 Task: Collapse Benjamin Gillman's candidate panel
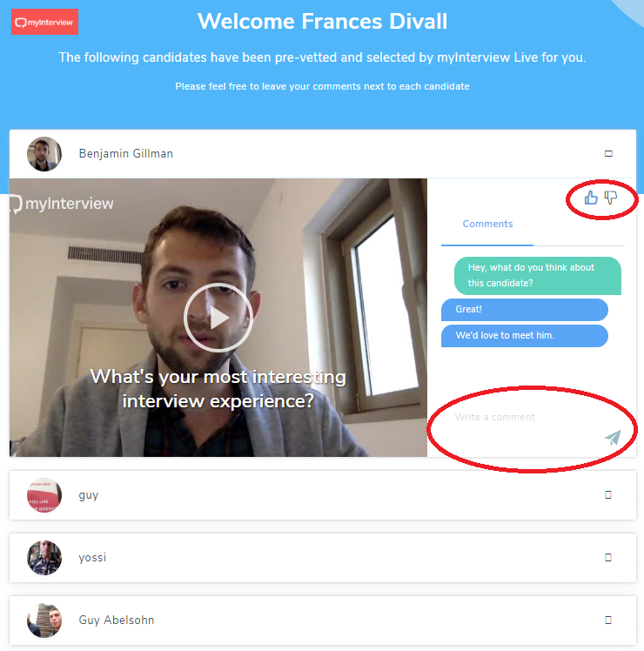608,154
